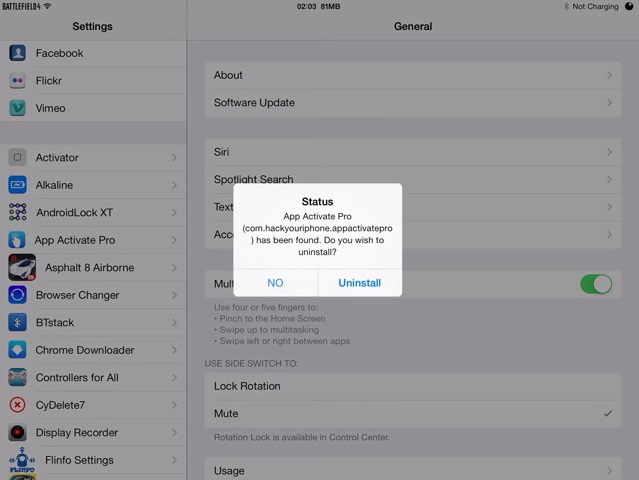Tap the Wi-Fi status icon
The width and height of the screenshot is (639, 480).
click(47, 6)
